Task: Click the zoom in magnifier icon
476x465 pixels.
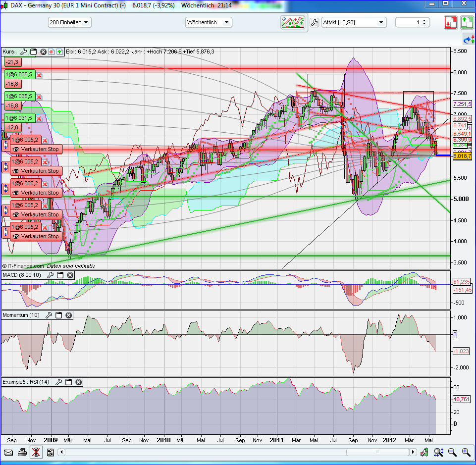Action: 466,453
